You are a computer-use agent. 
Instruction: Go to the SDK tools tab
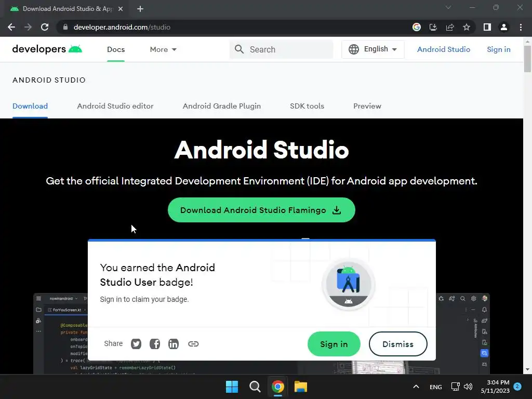click(x=307, y=106)
